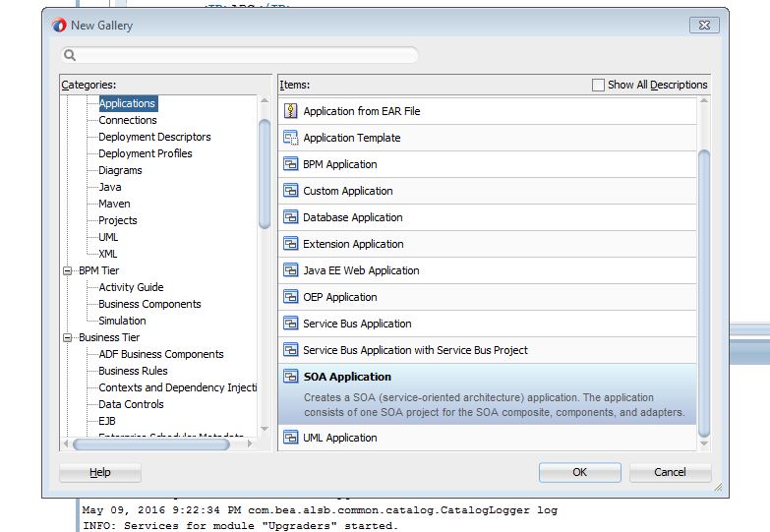The height and width of the screenshot is (532, 770).
Task: Confirm selection with OK button
Action: pyautogui.click(x=579, y=472)
